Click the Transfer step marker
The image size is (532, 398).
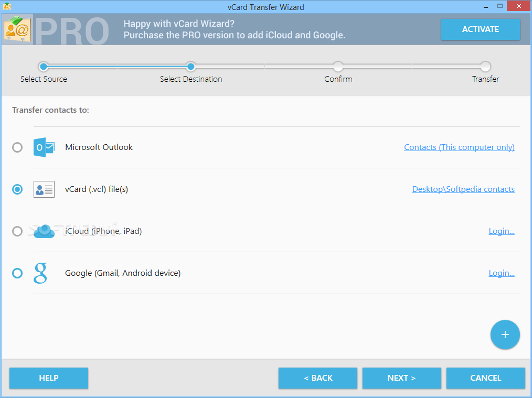[x=485, y=67]
